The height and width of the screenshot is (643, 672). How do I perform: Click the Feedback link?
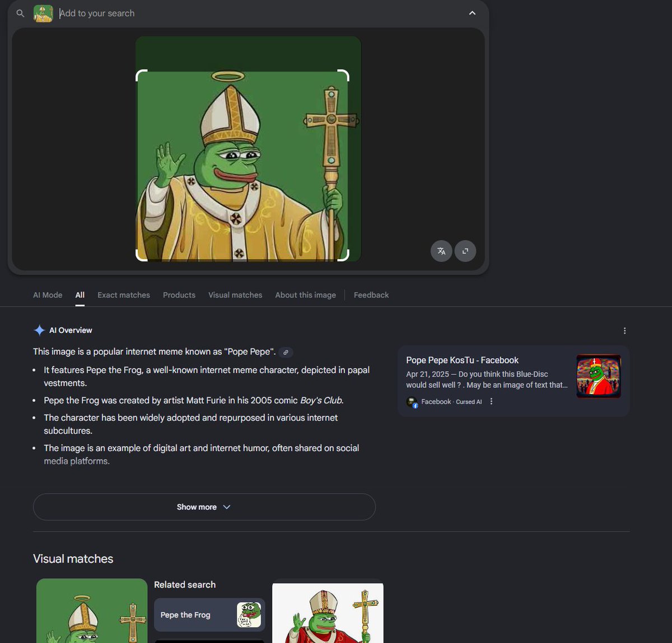coord(371,295)
